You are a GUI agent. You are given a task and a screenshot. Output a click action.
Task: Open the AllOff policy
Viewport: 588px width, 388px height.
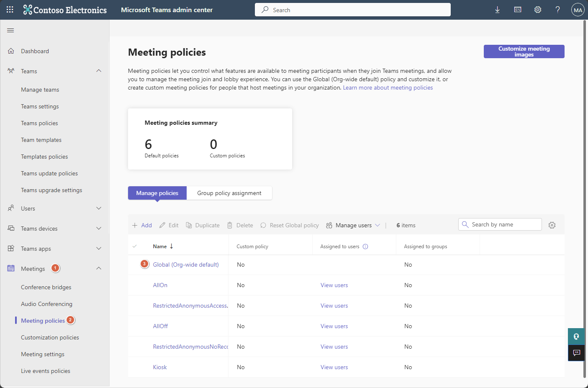click(x=160, y=326)
